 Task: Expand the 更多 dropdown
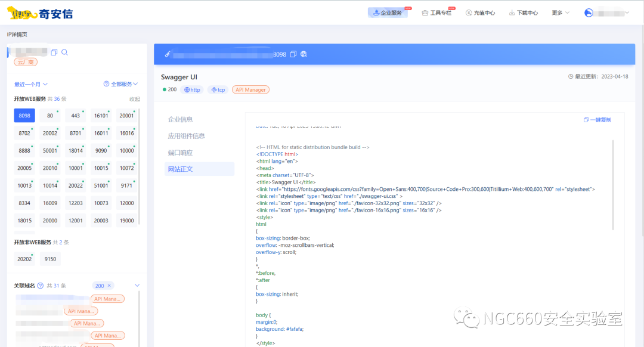coord(560,13)
